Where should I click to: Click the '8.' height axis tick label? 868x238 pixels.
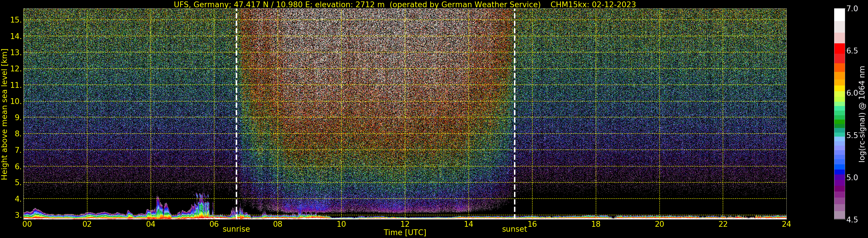click(18, 134)
